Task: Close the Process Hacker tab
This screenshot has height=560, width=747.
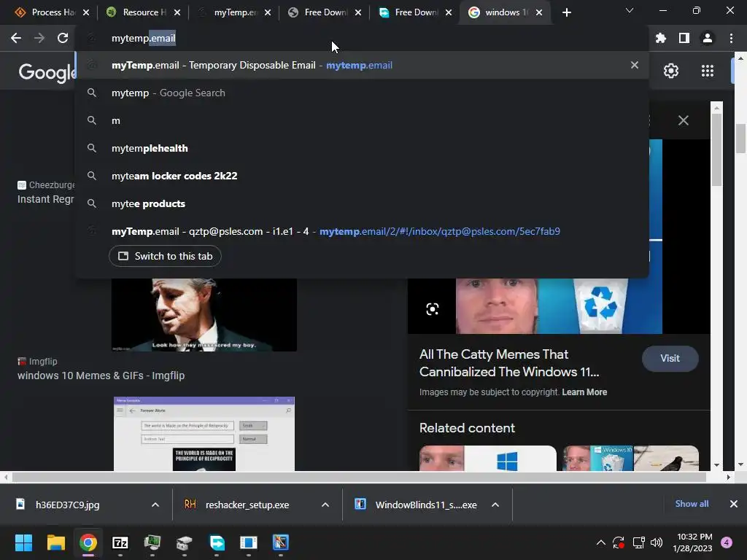Action: (x=86, y=12)
